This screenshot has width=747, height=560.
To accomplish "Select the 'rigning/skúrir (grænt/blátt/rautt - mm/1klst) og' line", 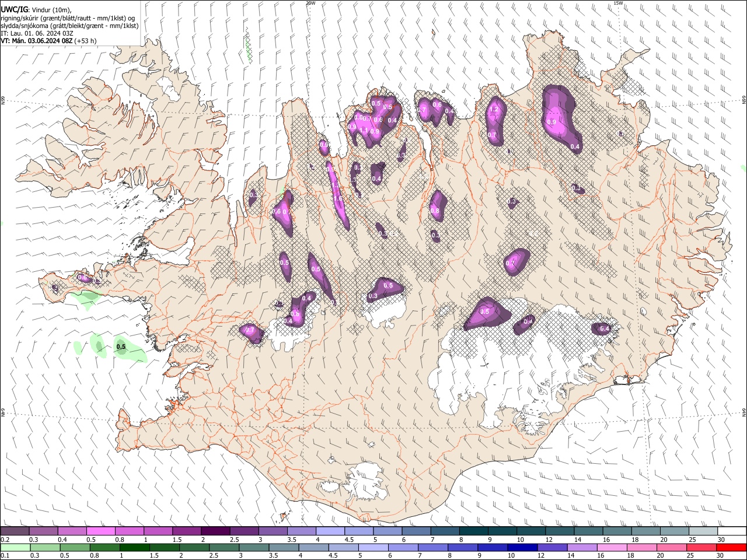I will pos(68,17).
